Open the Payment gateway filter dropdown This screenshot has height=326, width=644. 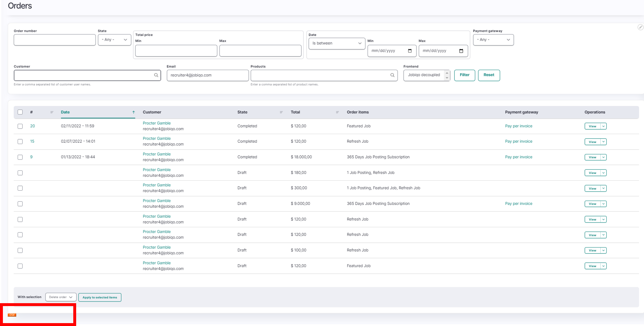(493, 40)
